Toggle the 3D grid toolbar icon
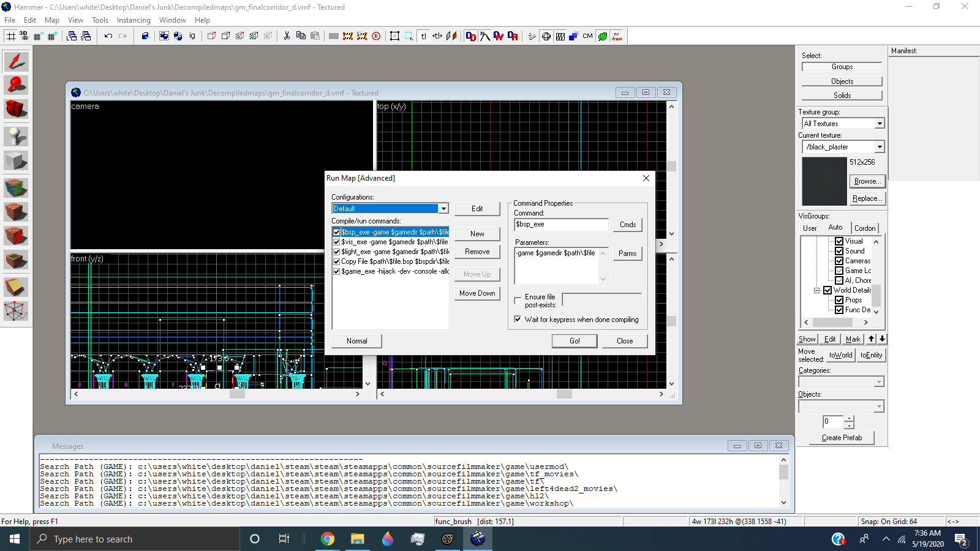The height and width of the screenshot is (551, 980). tap(24, 36)
